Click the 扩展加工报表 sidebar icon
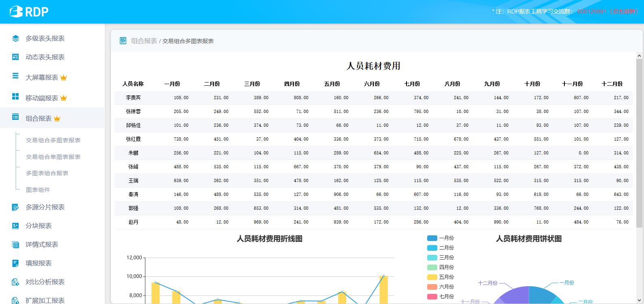 coord(15,300)
